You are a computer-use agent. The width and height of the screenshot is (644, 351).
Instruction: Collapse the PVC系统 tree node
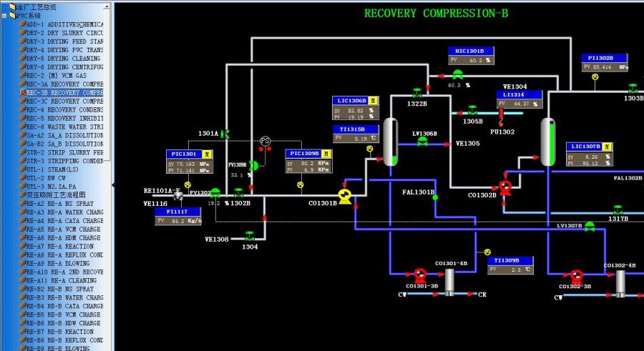[4, 16]
